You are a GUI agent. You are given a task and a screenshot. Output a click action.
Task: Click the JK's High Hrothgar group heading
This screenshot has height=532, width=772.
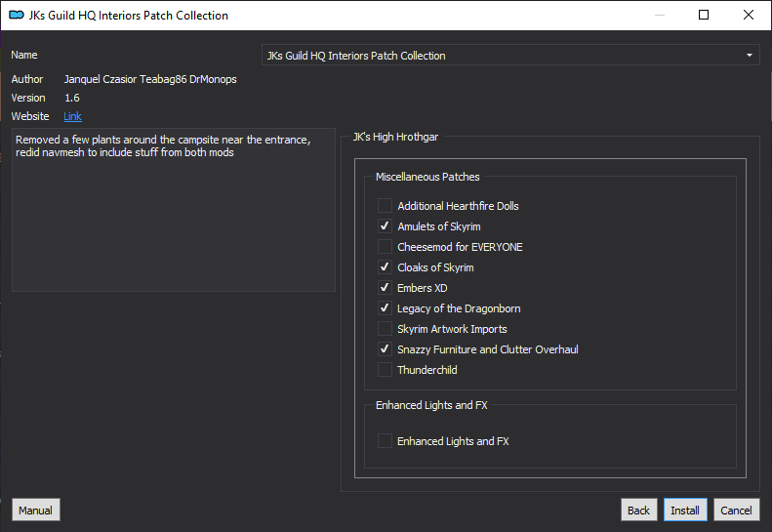[395, 137]
